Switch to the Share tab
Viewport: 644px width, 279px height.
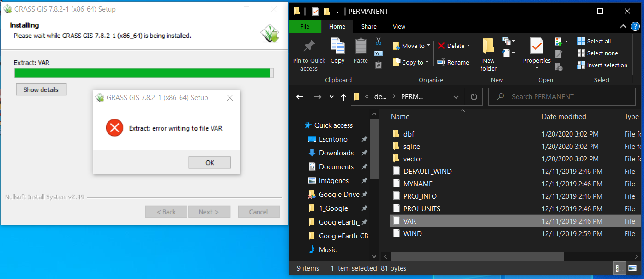(369, 26)
